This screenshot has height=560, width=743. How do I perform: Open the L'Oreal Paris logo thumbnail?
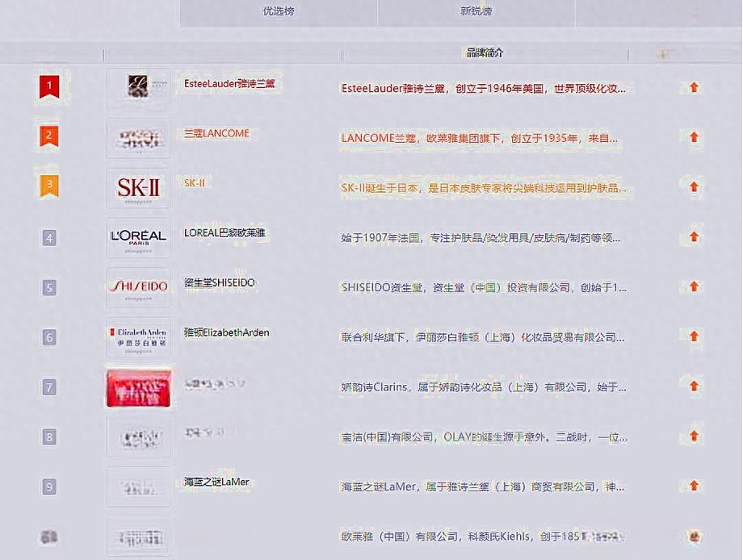[x=138, y=237]
